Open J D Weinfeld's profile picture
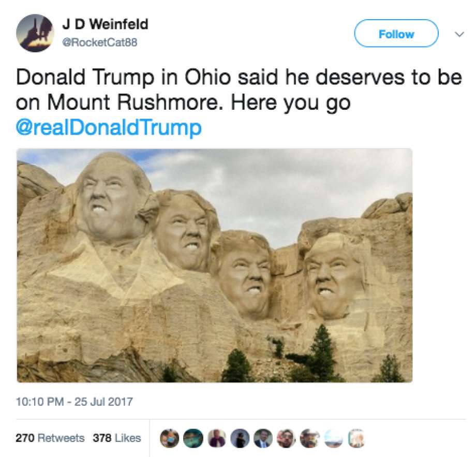476x457 pixels. (x=35, y=34)
